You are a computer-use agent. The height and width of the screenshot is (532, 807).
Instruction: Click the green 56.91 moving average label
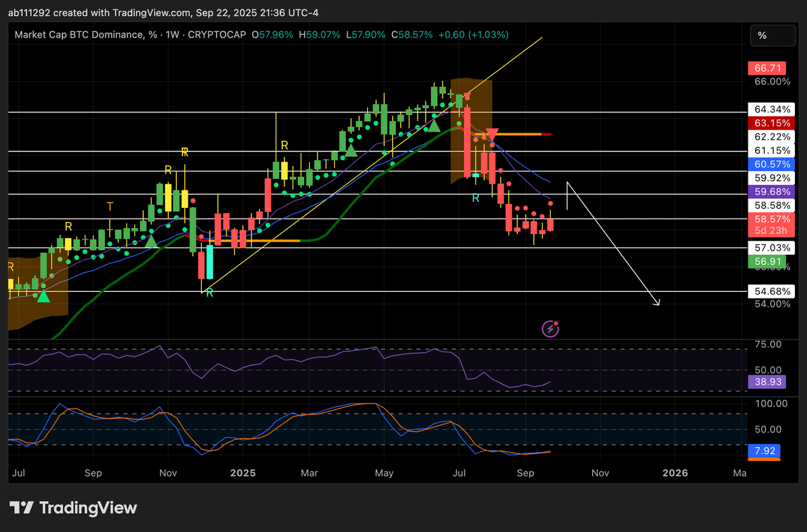[x=767, y=262]
